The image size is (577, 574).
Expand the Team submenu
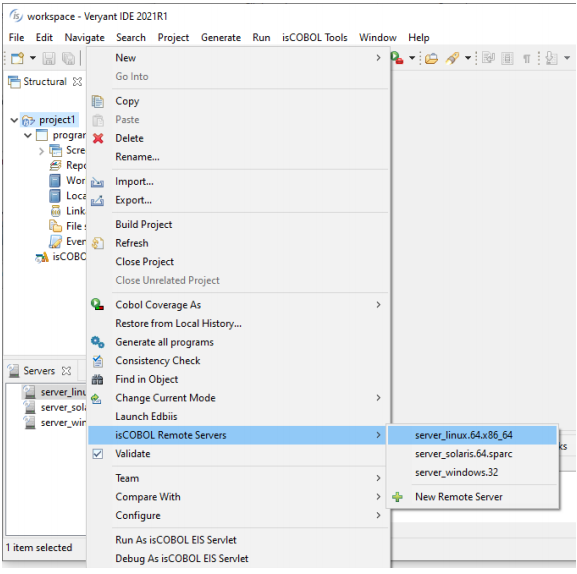coord(238,479)
